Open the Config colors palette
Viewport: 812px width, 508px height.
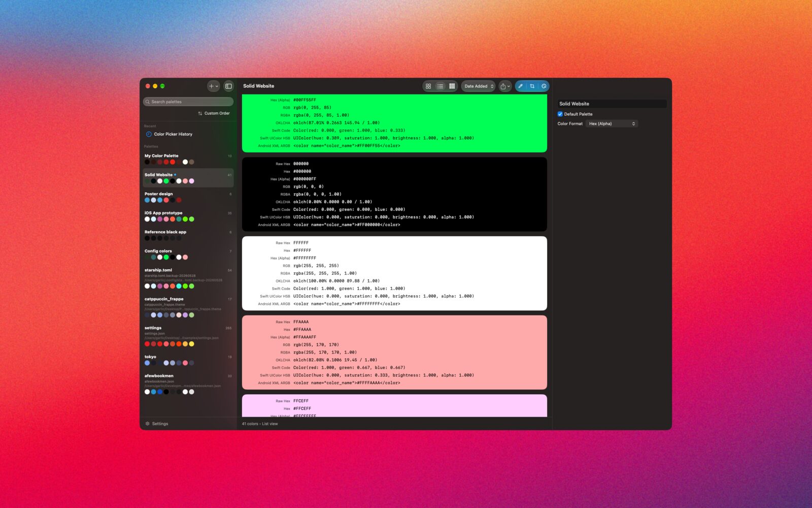click(x=188, y=255)
